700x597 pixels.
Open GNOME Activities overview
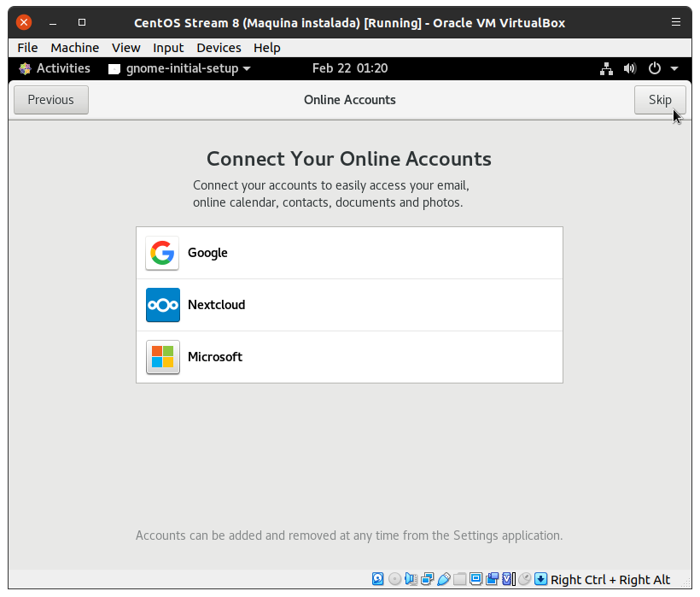(x=55, y=68)
